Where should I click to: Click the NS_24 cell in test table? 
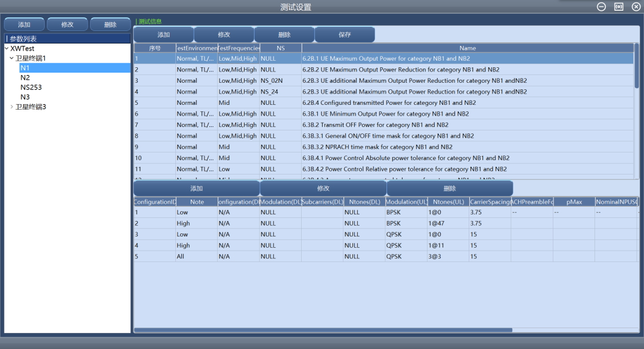(270, 92)
